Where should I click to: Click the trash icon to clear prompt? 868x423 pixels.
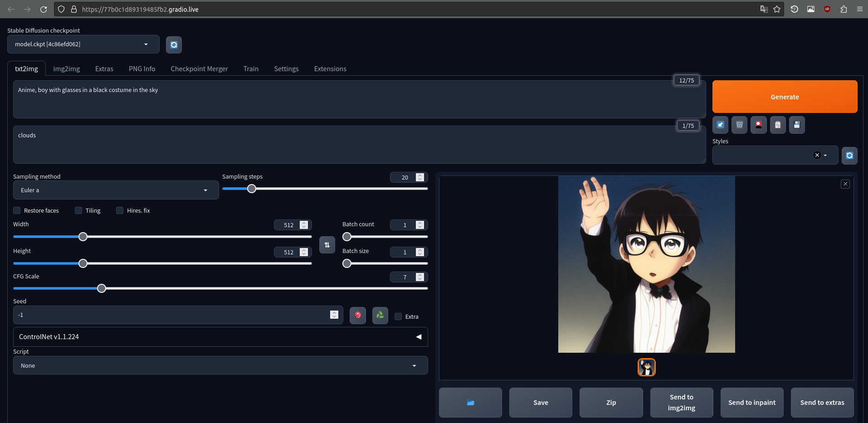(739, 125)
